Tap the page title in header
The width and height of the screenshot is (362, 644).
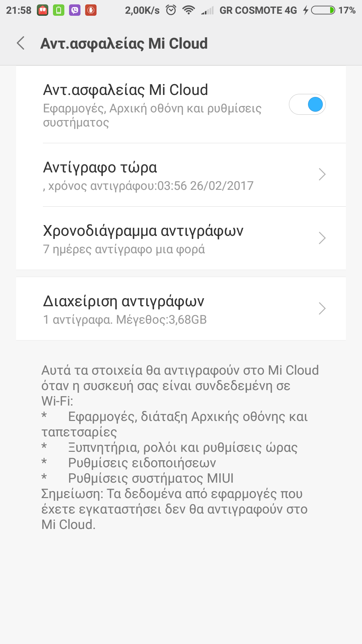[124, 44]
